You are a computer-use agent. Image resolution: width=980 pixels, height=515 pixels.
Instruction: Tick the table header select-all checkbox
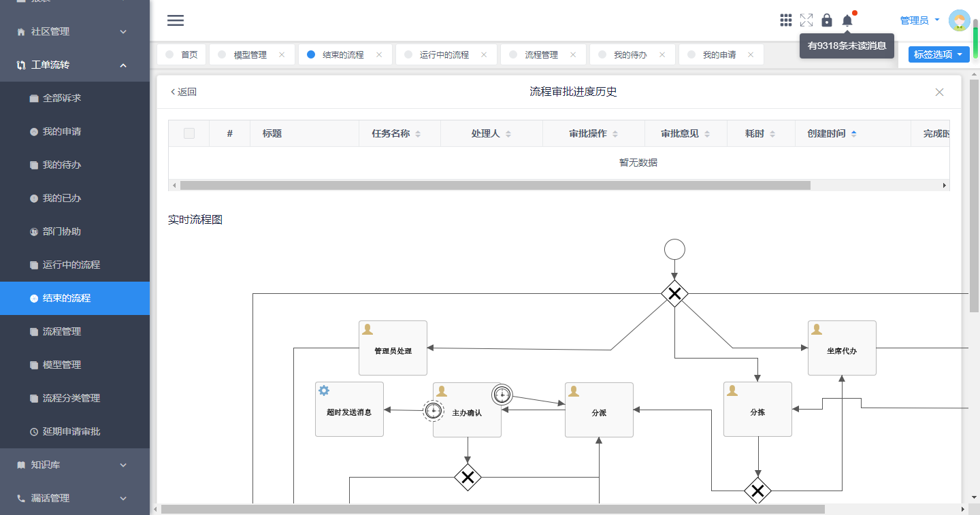189,133
